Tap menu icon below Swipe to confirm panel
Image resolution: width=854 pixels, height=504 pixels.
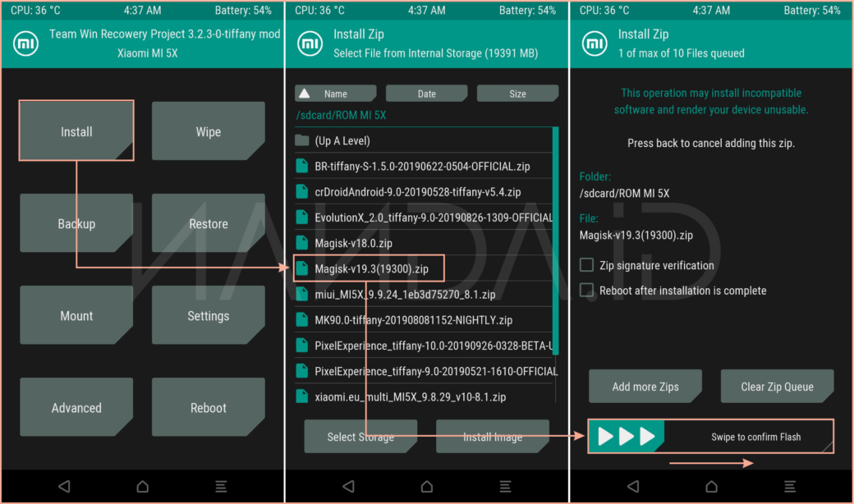[789, 486]
